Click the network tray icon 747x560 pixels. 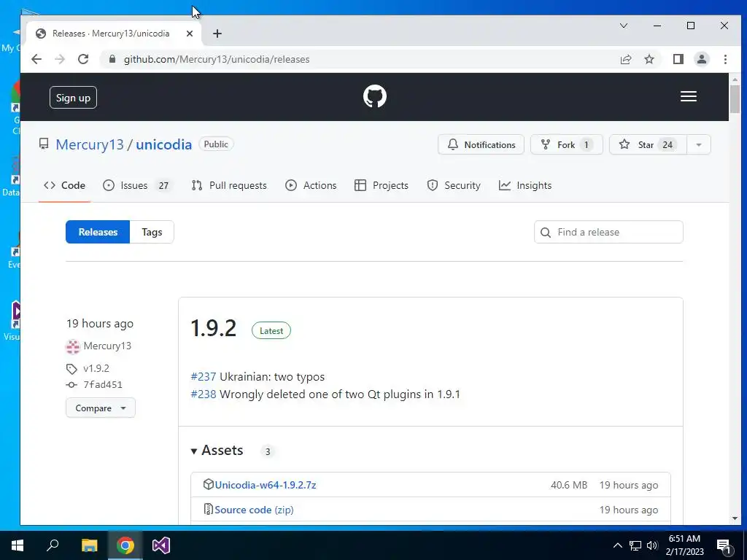(x=635, y=545)
